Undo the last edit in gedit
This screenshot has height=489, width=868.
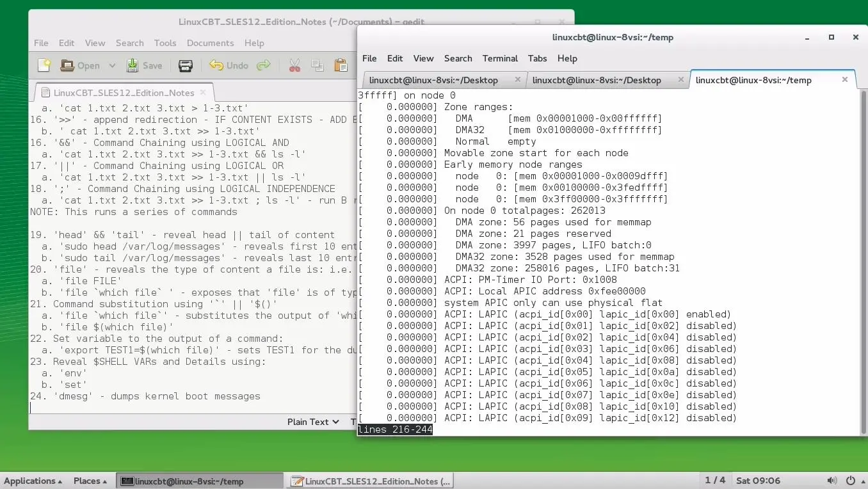pyautogui.click(x=229, y=65)
